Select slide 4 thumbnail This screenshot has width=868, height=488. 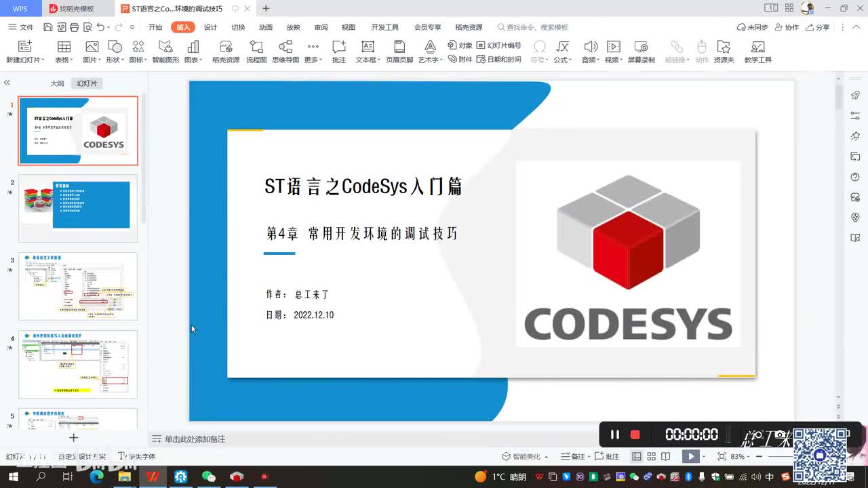pyautogui.click(x=78, y=364)
